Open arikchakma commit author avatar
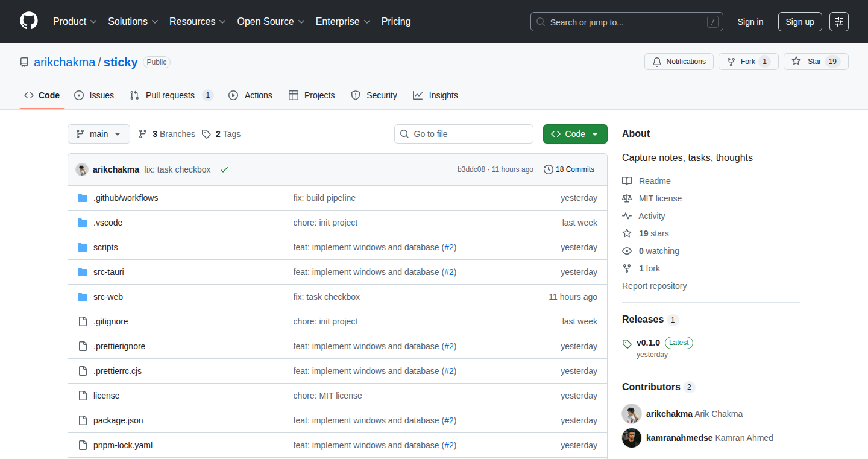The width and height of the screenshot is (868, 459). pyautogui.click(x=82, y=169)
